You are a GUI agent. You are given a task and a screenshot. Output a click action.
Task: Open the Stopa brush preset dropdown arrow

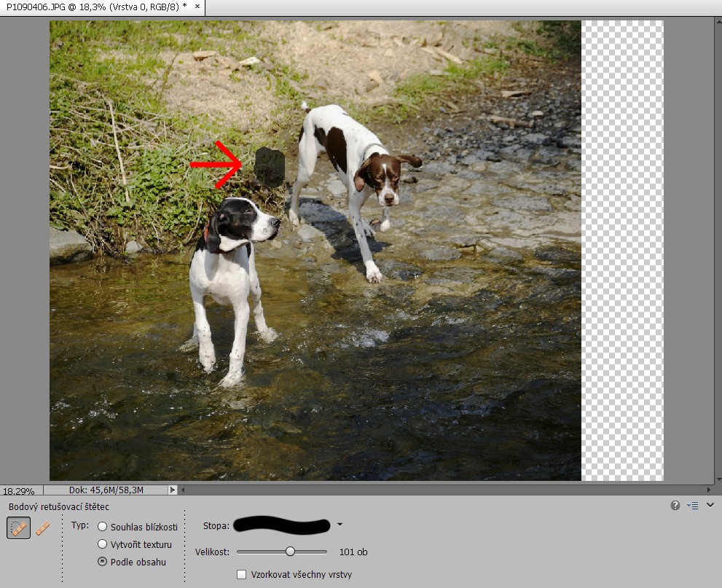340,525
